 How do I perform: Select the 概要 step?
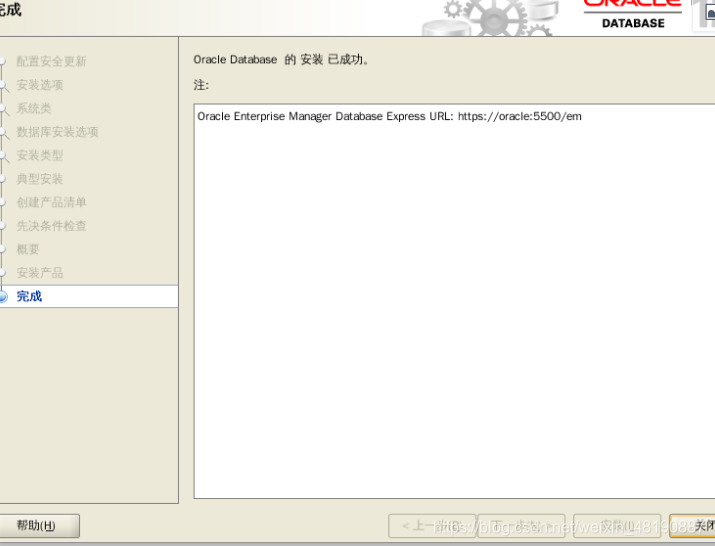[28, 250]
